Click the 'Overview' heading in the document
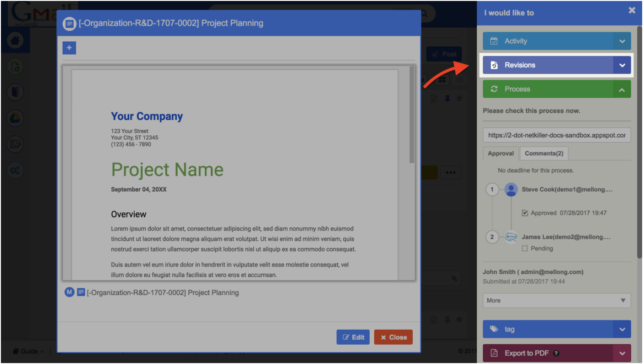The width and height of the screenshot is (644, 364). [129, 214]
